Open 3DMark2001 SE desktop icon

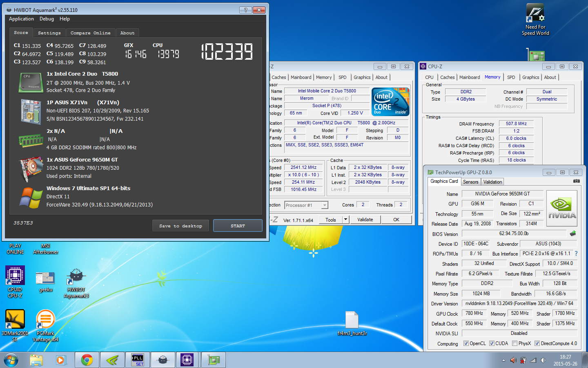click(x=15, y=325)
